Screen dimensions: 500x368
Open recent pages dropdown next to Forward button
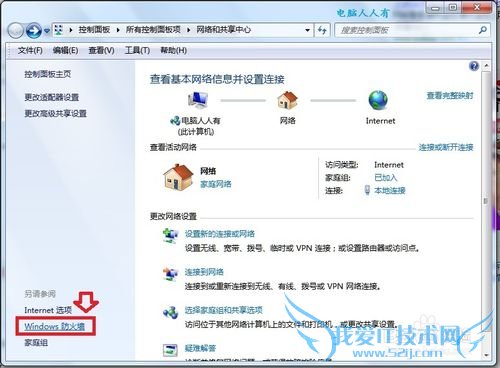click(47, 31)
